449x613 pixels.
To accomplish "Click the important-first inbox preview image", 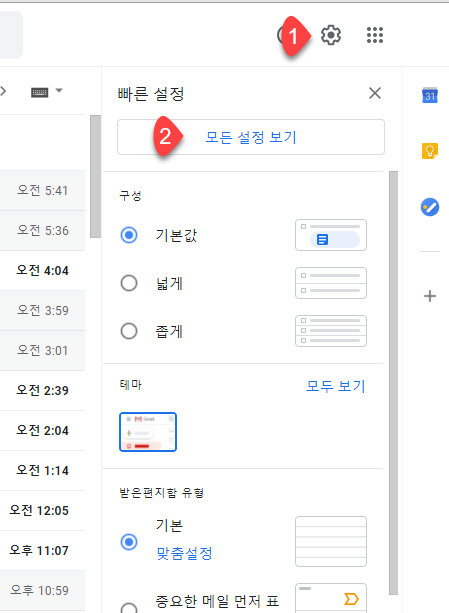I will click(331, 598).
